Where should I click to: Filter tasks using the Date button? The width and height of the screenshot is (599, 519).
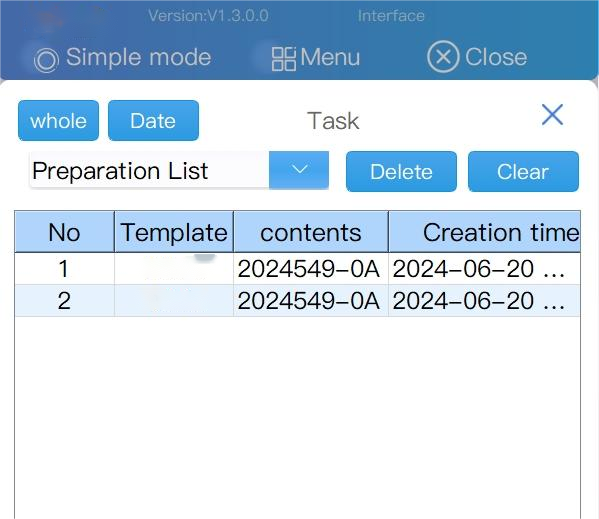tap(153, 121)
